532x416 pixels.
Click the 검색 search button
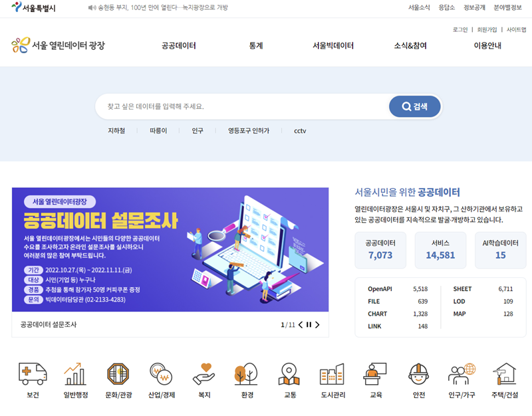tap(414, 106)
